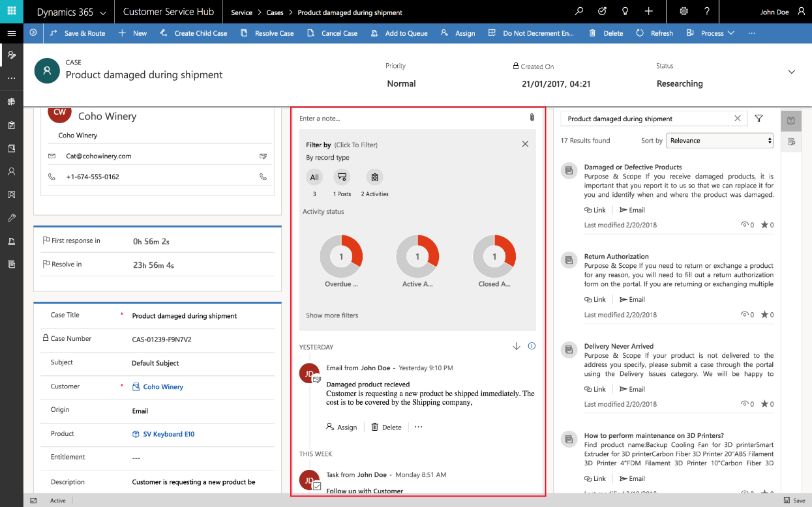Viewport: 812px width, 507px height.
Task: Toggle the Activities record type filter
Action: (374, 177)
